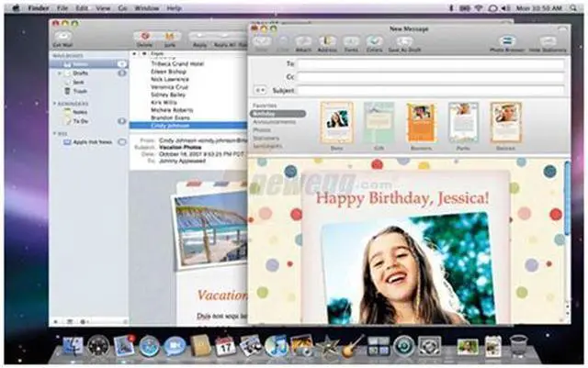This screenshot has width=588, height=368.
Task: Select the Announcements stationery category
Action: (x=274, y=122)
